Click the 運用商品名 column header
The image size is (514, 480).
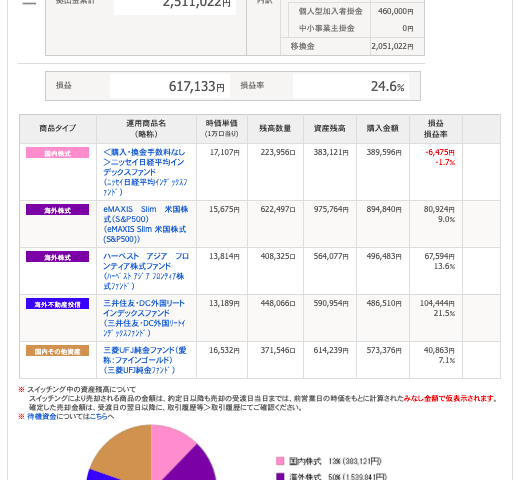point(146,129)
